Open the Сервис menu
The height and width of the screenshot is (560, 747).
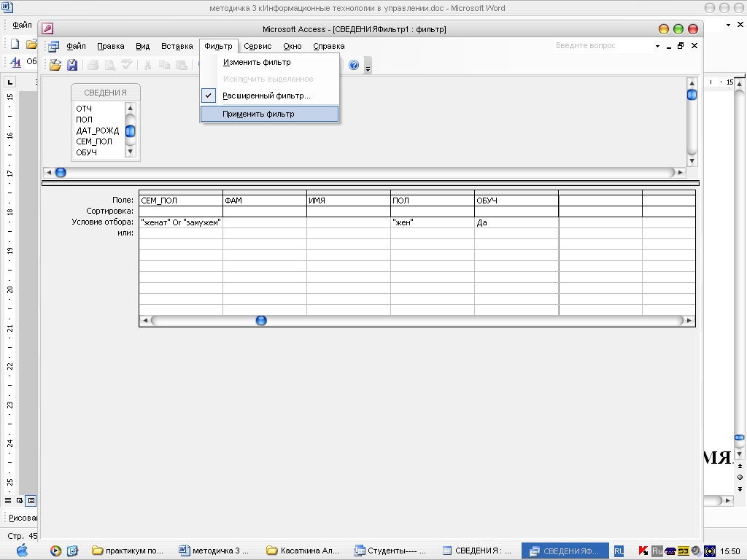click(258, 46)
